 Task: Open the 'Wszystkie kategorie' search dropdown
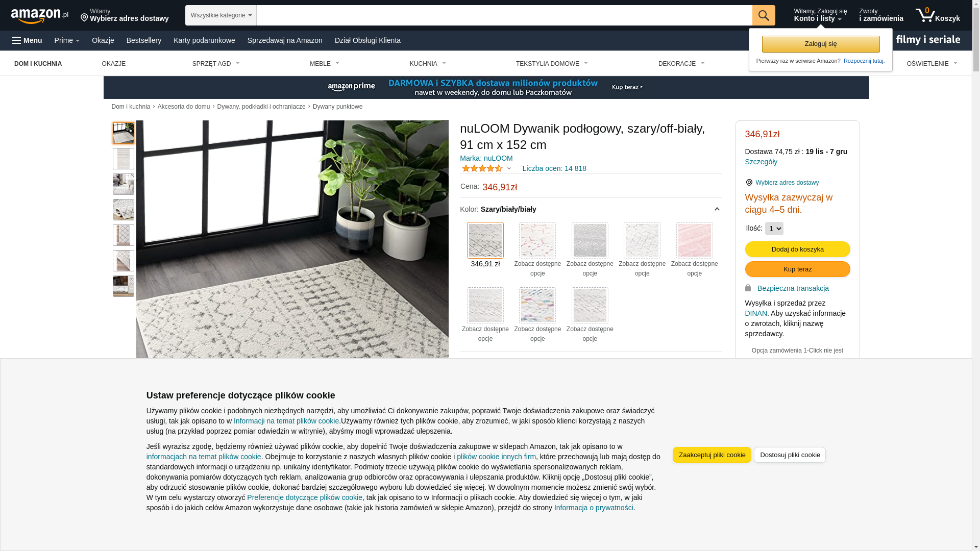point(221,15)
